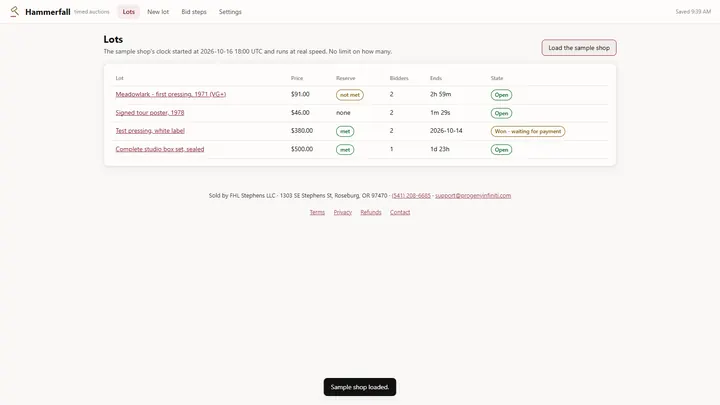Click the Lot column header
Screen dimensions: 720x405
coord(119,78)
